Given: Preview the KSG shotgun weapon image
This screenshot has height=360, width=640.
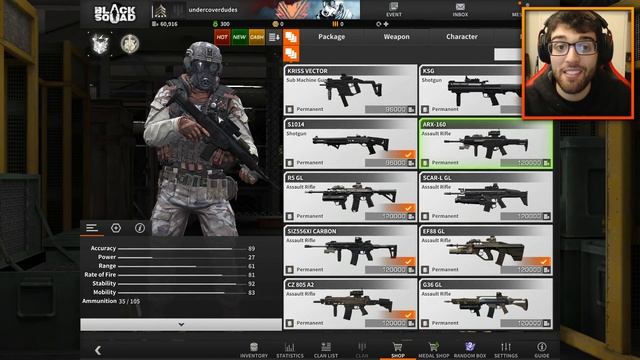Looking at the screenshot, I should coord(485,90).
